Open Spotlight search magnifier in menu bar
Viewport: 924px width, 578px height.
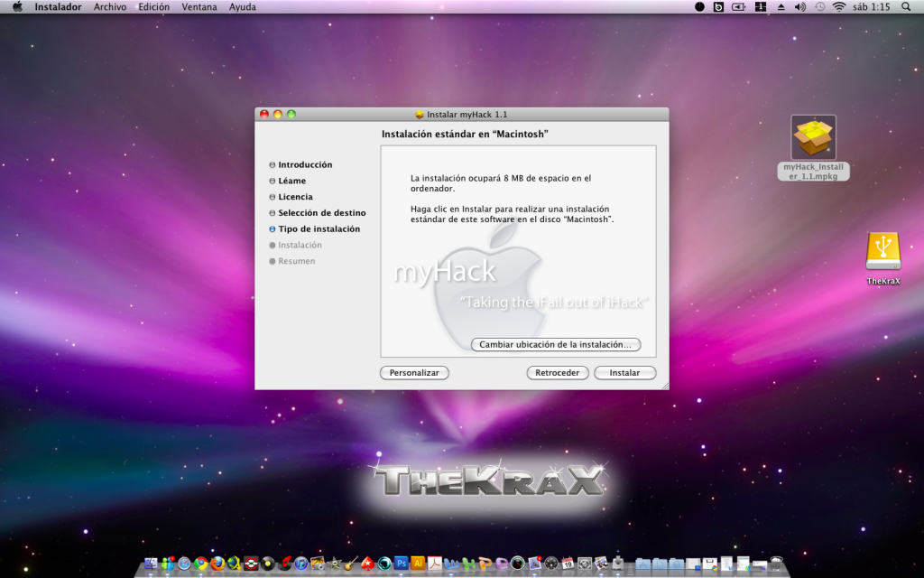[x=906, y=7]
